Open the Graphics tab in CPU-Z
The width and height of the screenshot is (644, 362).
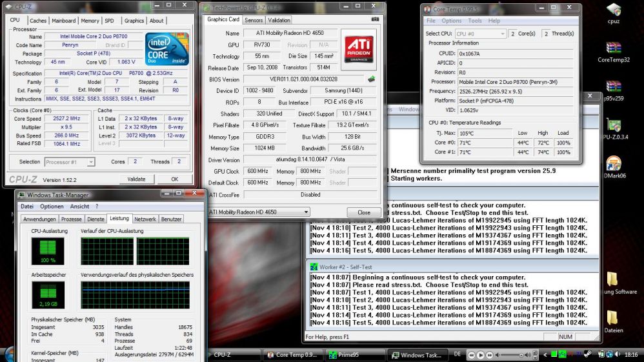[x=134, y=21]
